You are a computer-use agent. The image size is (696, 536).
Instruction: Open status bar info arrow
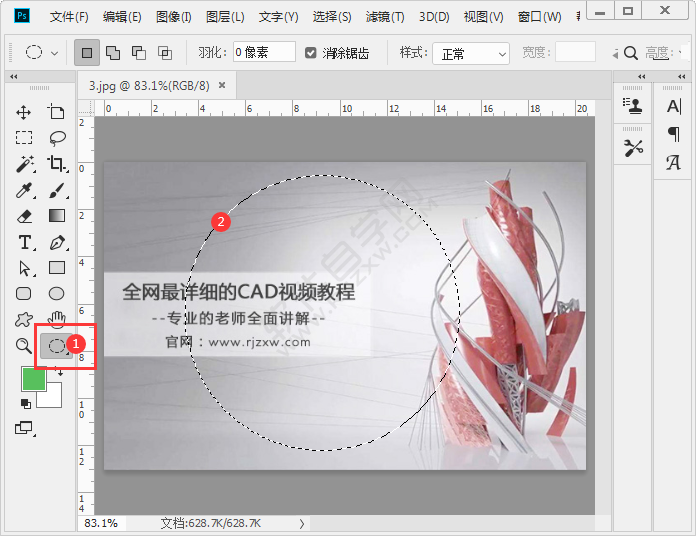point(302,524)
